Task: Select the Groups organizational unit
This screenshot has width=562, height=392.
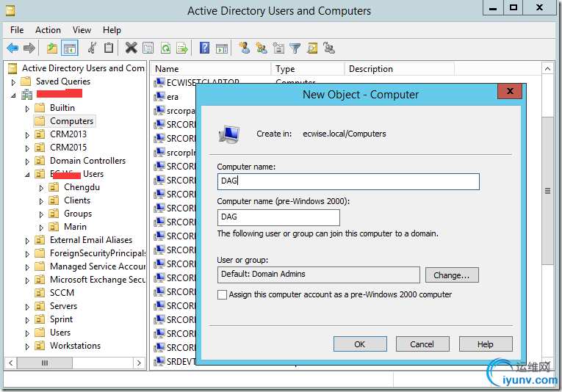Action: coord(78,214)
